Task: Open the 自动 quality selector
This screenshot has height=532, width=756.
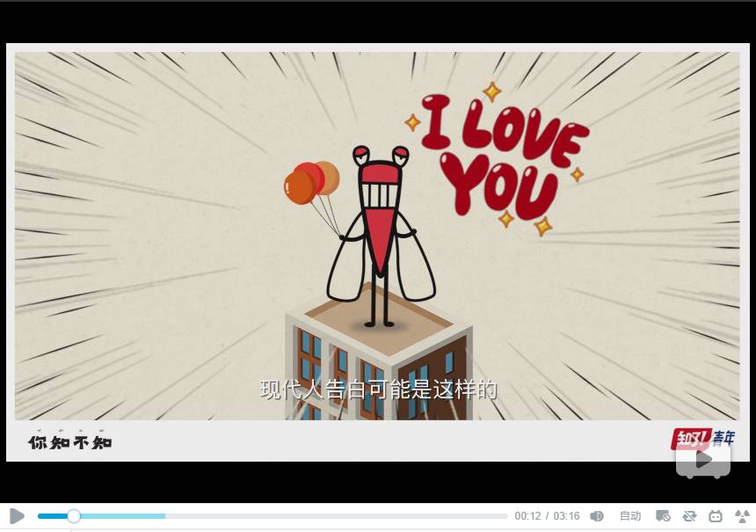Action: tap(629, 516)
